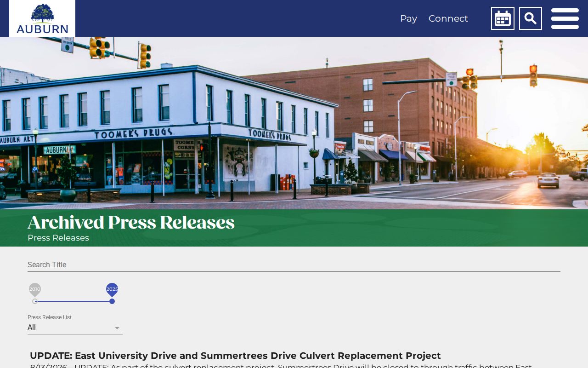This screenshot has width=588, height=368.
Task: Open the calendar icon in header
Action: (503, 18)
